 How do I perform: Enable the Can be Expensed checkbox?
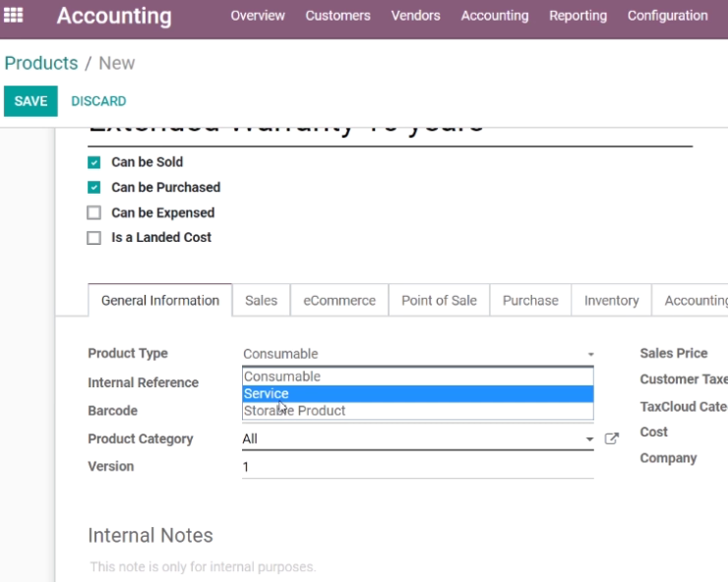click(x=93, y=212)
